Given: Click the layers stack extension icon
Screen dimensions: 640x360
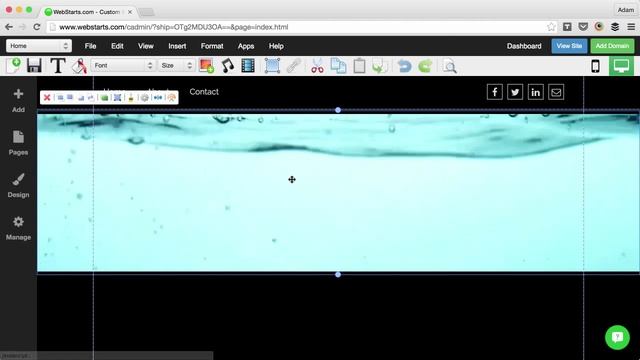Looking at the screenshot, I should pos(615,27).
